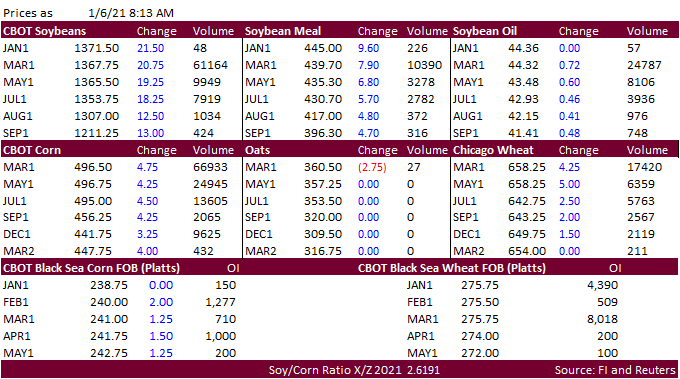
Task: Select soybean MAR1 volume 61164
Action: pyautogui.click(x=210, y=65)
